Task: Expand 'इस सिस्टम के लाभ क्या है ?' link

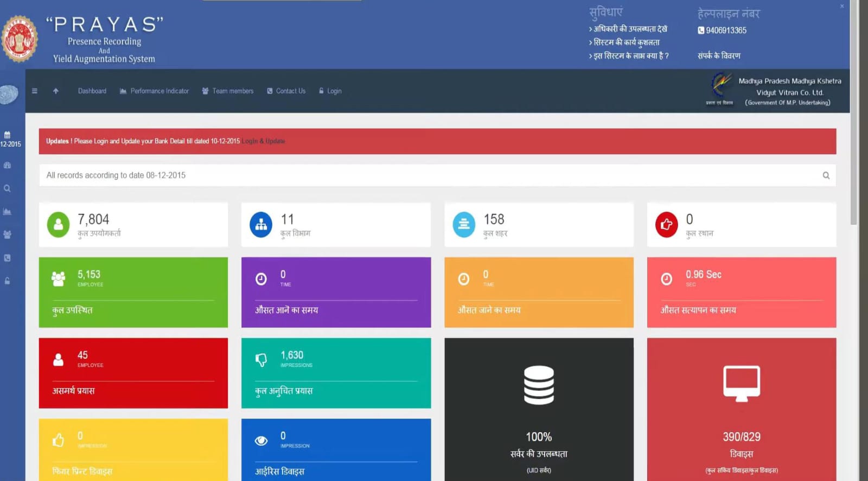Action: pos(630,55)
